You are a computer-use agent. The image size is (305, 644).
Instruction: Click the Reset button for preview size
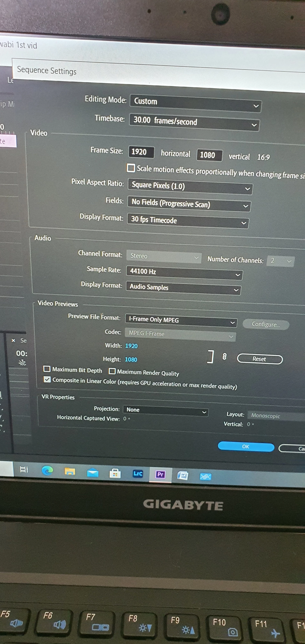point(260,359)
